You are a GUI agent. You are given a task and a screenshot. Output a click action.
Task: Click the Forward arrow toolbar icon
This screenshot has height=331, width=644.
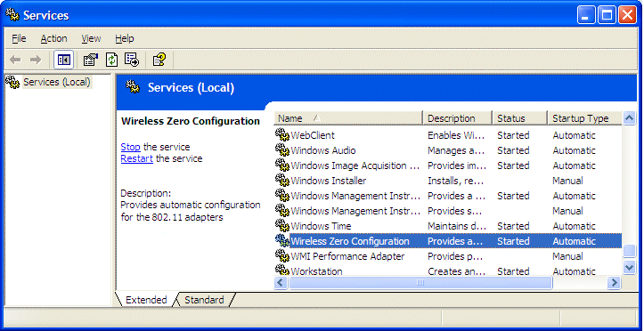pos(36,60)
